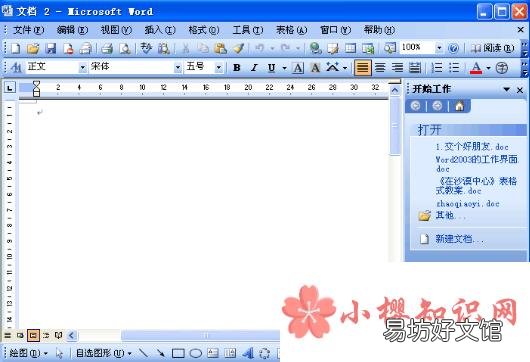Switch to Print Layout view button

33,335
